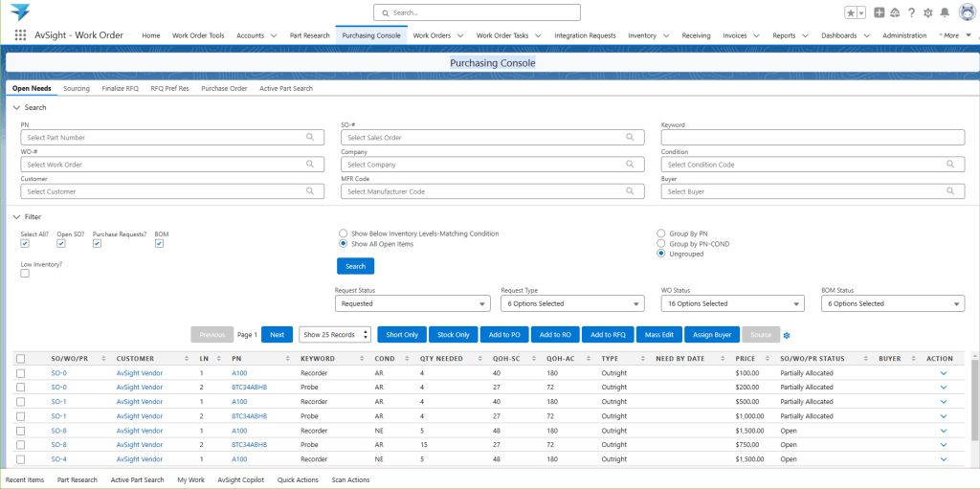Click the magnifier in SO-# field
This screenshot has width=980, height=489.
tap(630, 137)
